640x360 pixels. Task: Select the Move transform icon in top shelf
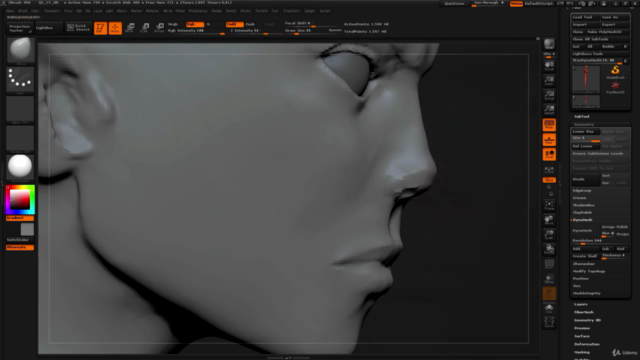point(130,28)
